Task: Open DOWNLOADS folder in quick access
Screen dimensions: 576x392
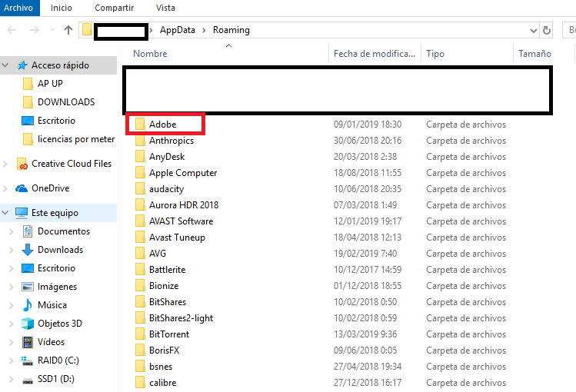Action: [66, 102]
